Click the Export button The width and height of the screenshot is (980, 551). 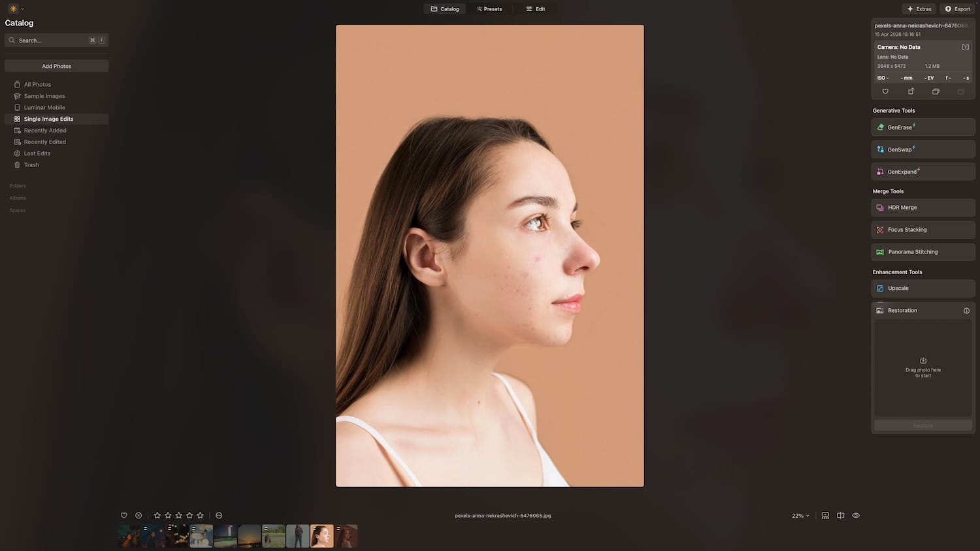coord(957,8)
